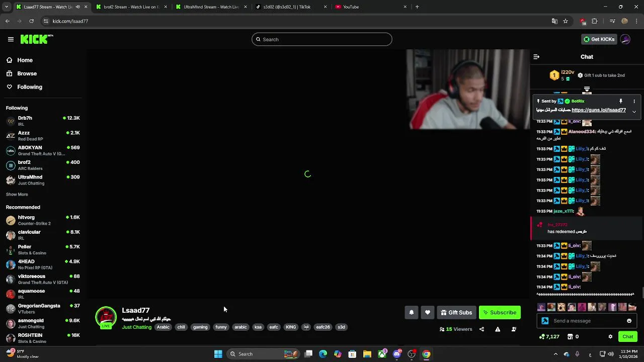Click the KICK logo

point(36,39)
